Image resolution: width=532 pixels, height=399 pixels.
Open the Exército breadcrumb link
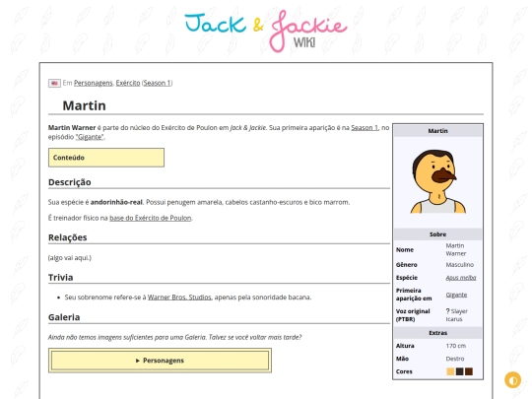(x=128, y=83)
